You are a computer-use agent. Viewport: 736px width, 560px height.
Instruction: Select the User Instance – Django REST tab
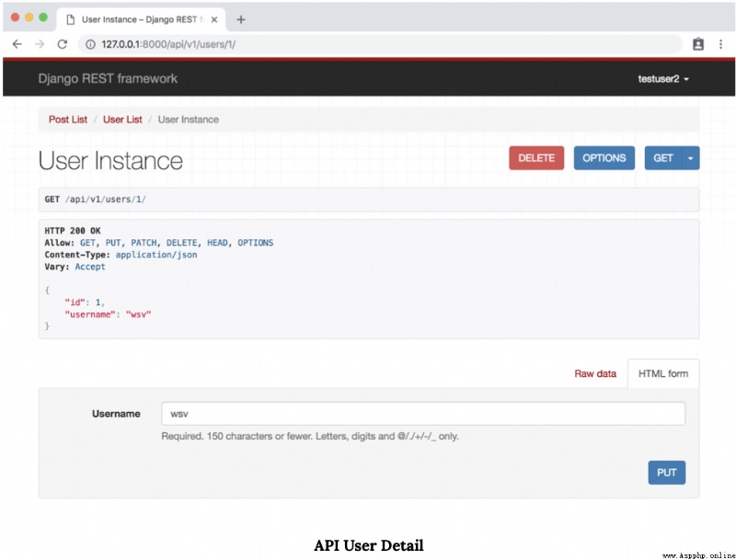141,19
